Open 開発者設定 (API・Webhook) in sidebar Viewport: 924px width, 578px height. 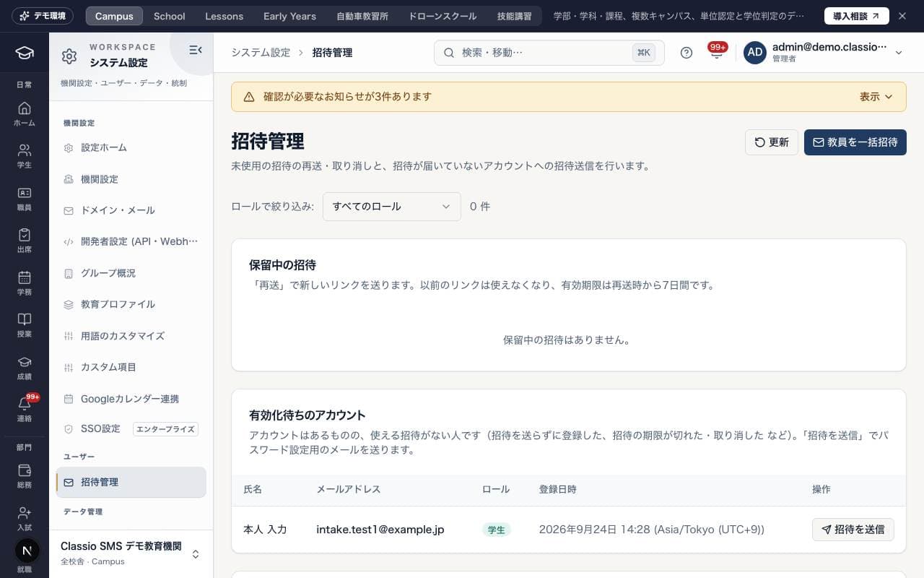click(131, 241)
